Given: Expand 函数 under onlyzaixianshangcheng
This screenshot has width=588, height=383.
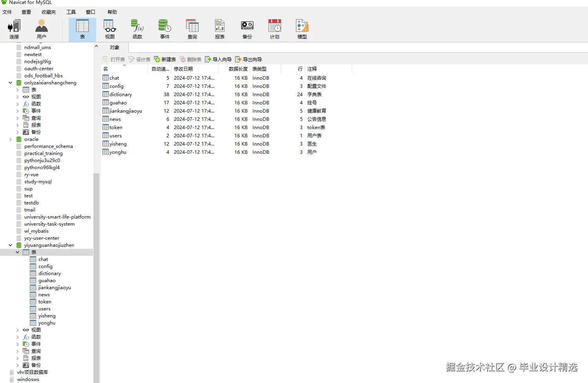Looking at the screenshot, I should pos(18,104).
